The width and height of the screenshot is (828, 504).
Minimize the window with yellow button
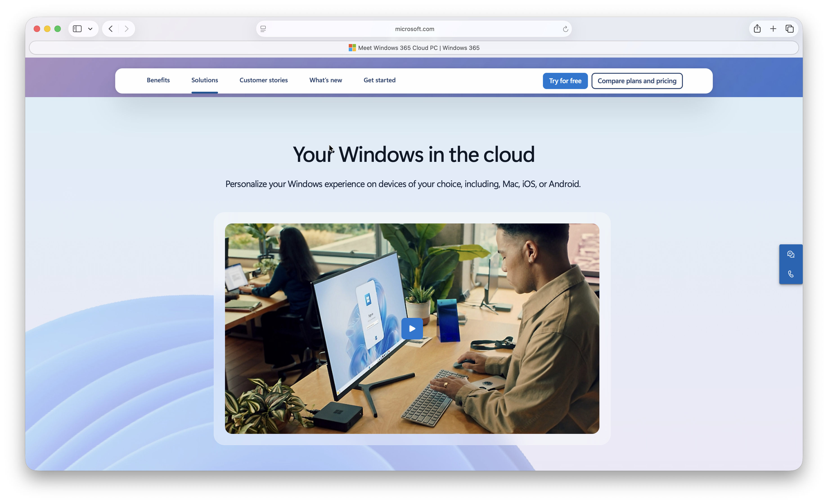pos(47,29)
